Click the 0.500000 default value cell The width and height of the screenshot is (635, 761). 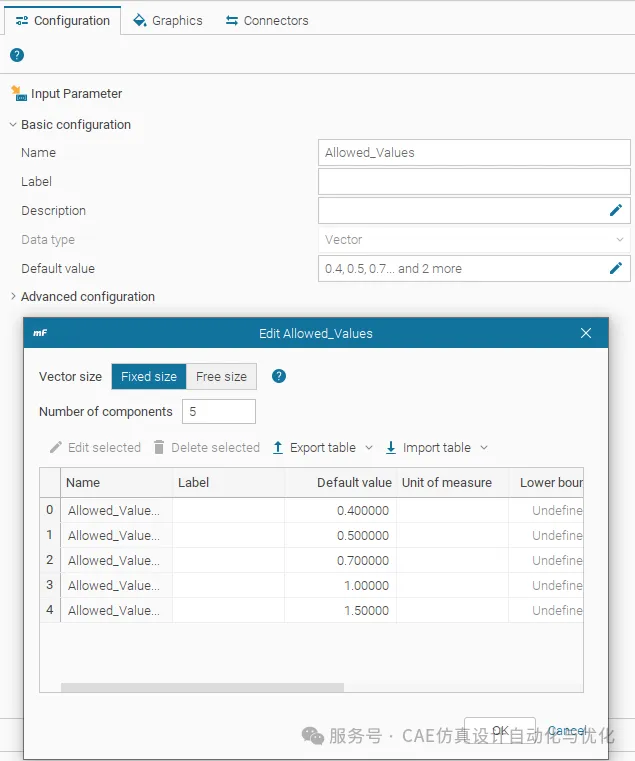(x=341, y=535)
